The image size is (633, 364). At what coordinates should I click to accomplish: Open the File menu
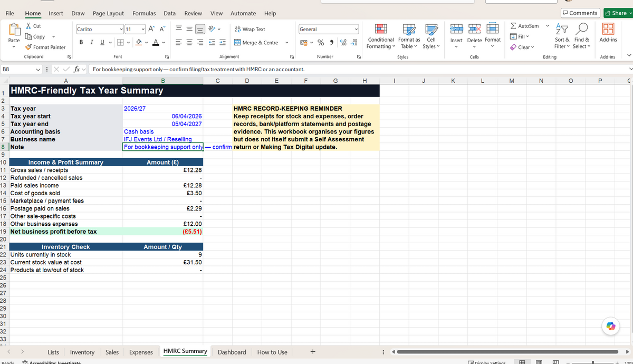tap(9, 13)
